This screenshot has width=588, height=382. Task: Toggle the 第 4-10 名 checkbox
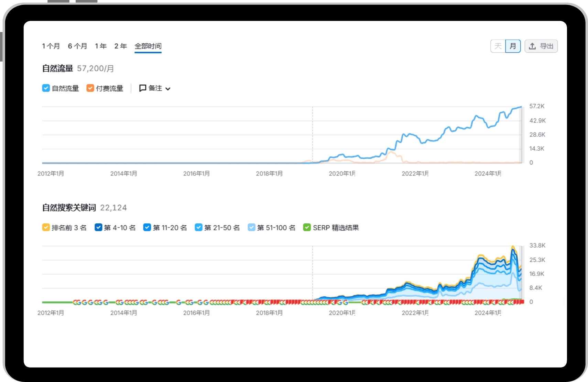[x=98, y=227]
